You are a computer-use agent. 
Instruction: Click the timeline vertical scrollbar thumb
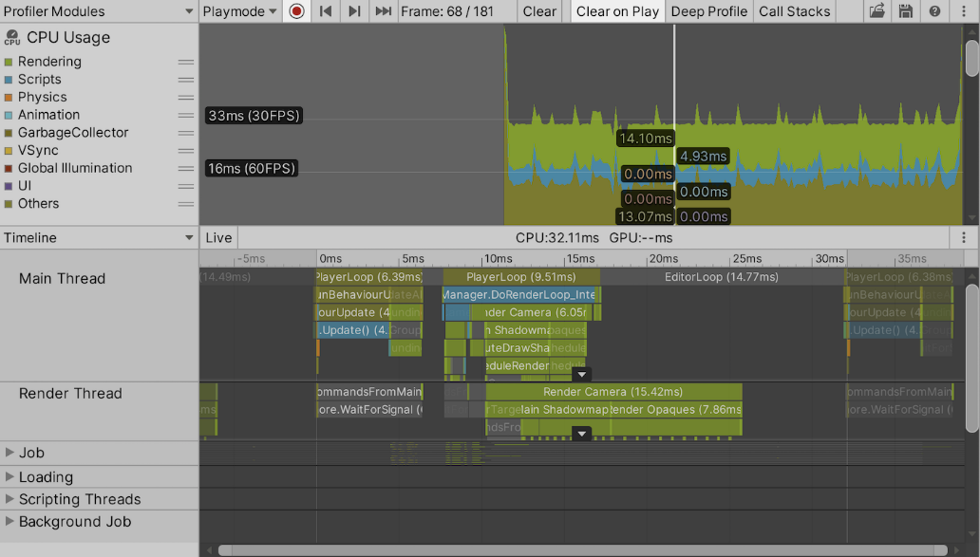(971, 358)
